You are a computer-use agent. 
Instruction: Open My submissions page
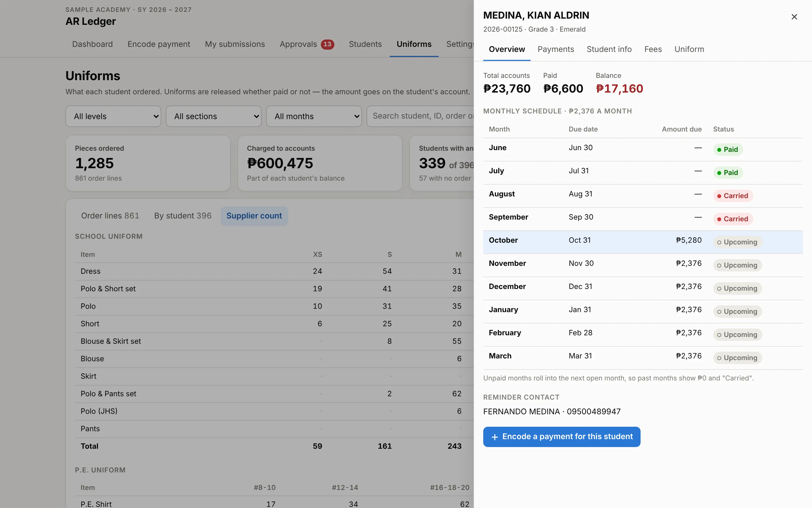tap(235, 44)
